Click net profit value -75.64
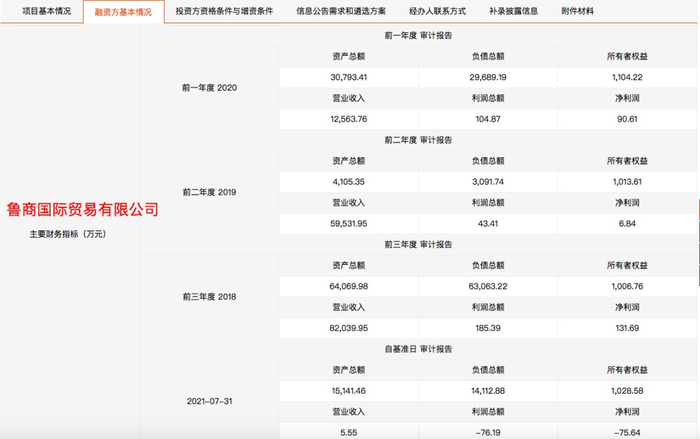700x439 pixels. click(627, 433)
